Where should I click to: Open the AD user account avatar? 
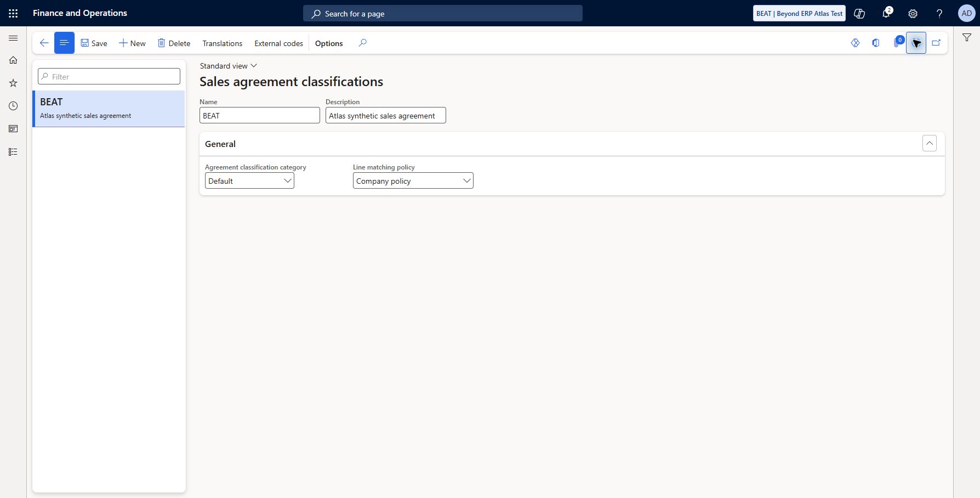(x=966, y=13)
